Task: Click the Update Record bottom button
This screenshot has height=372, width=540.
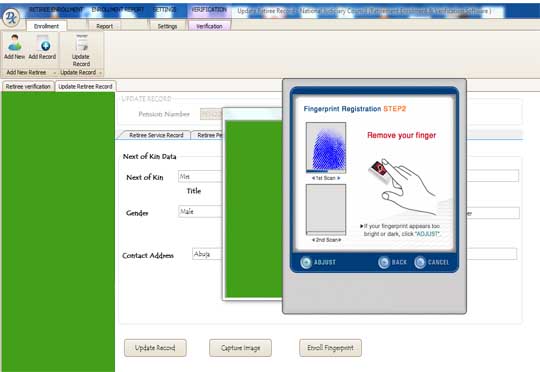Action: pyautogui.click(x=155, y=348)
